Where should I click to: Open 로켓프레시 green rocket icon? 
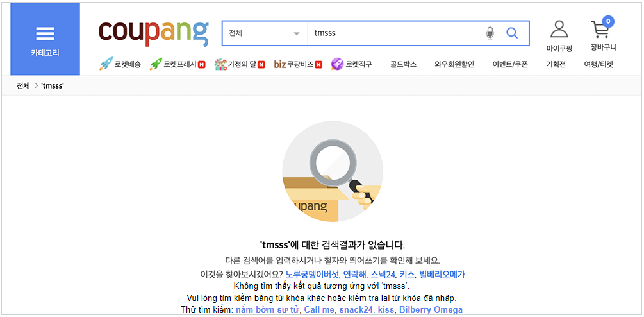pos(156,64)
